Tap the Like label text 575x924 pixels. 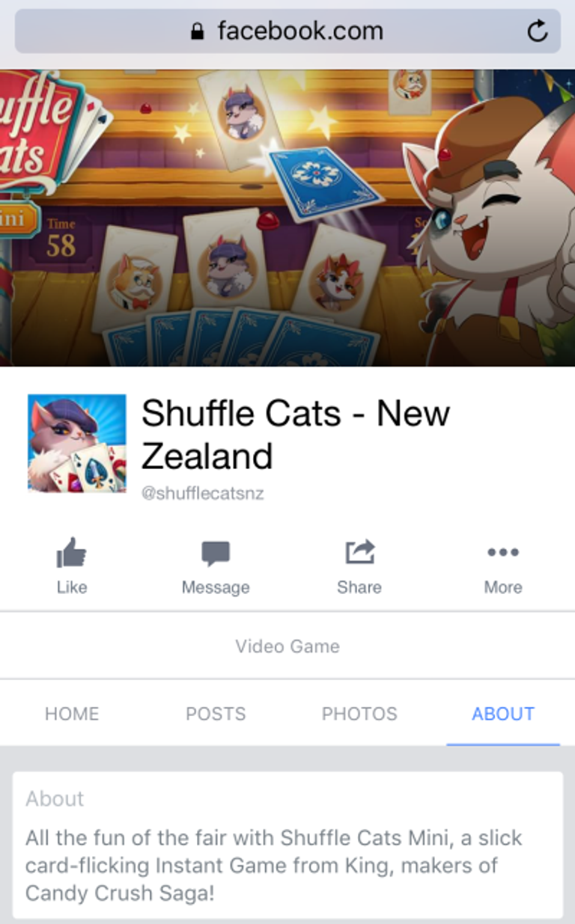pos(72,587)
